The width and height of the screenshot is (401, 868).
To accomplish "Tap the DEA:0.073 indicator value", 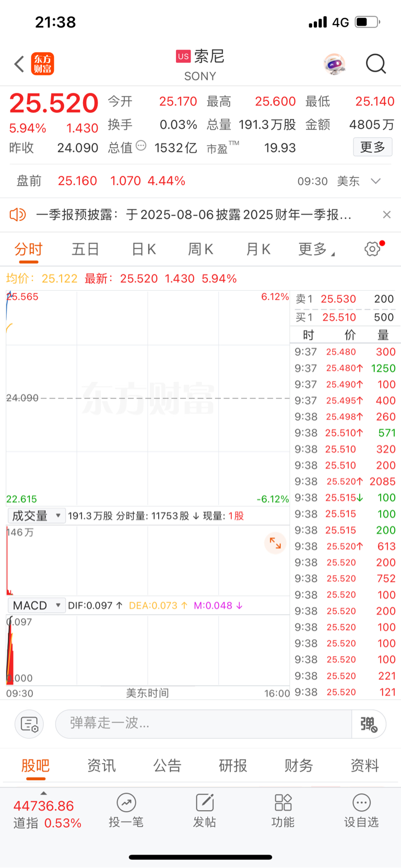I will 158,605.
